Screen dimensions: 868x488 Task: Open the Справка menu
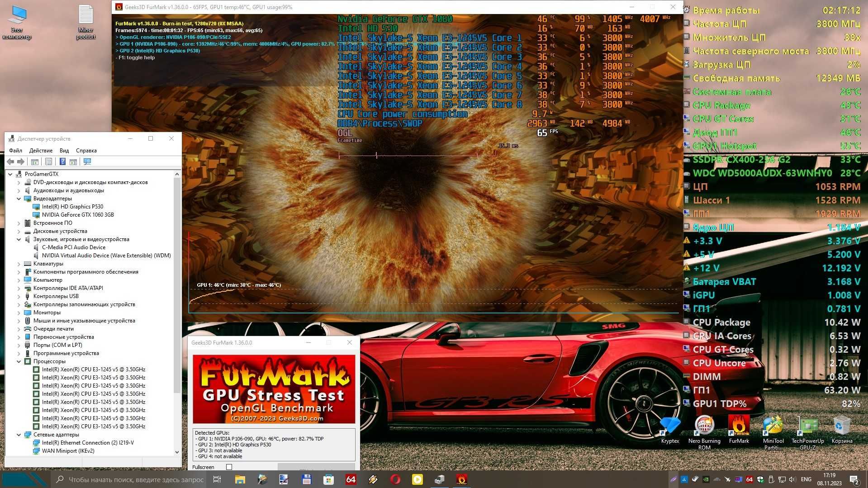[86, 151]
